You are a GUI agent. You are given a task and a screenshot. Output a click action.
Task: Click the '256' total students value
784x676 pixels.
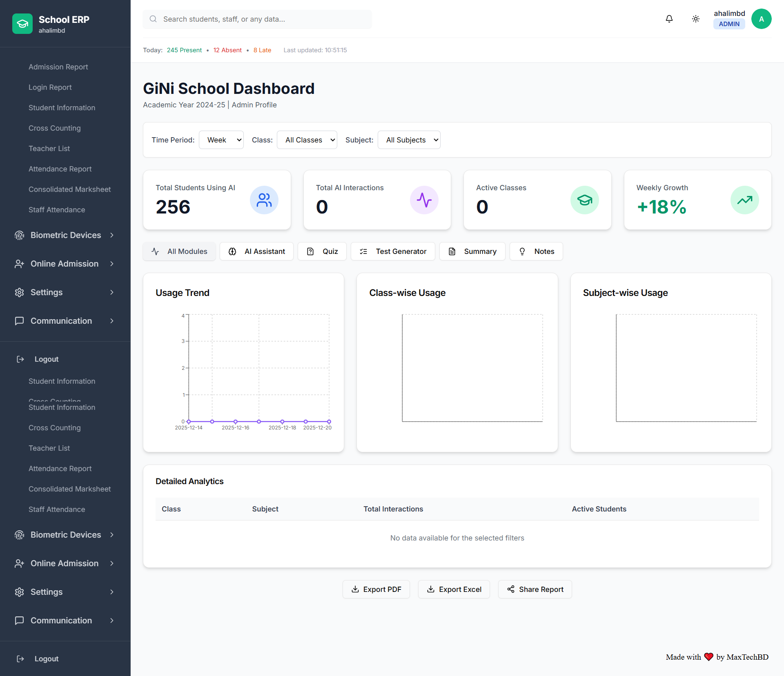point(173,207)
